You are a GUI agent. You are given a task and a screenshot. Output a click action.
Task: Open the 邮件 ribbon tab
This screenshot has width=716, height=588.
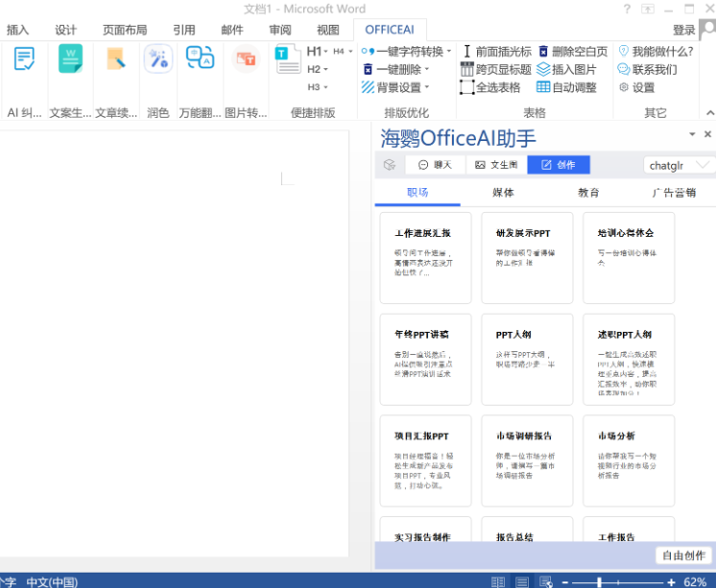point(232,30)
